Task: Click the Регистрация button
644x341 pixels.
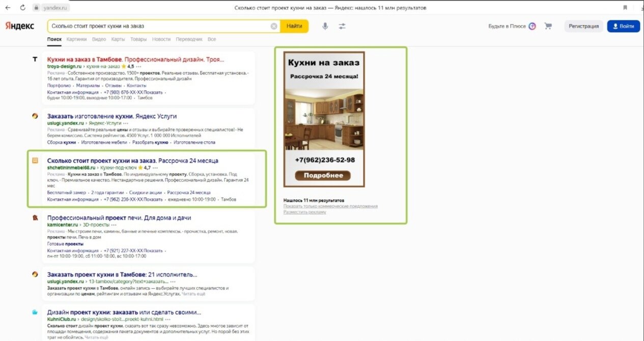Action: (583, 26)
